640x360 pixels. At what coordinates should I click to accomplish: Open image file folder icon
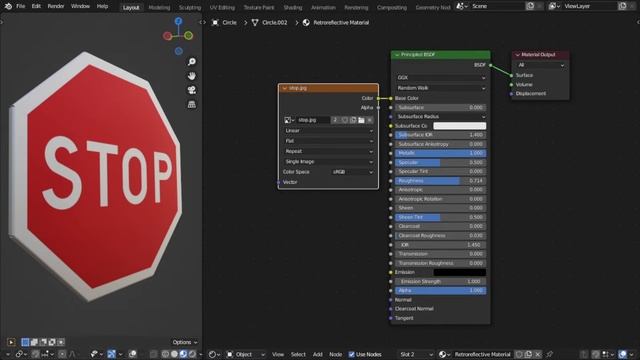point(361,120)
